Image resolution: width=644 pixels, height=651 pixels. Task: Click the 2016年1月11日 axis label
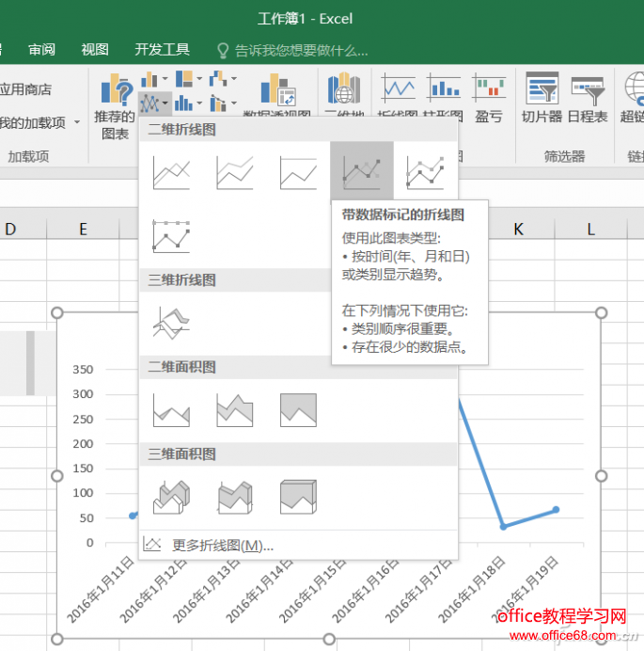point(101,590)
